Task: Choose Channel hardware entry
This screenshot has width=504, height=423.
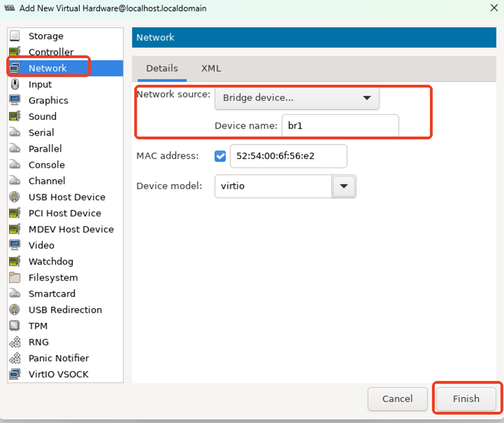Action: (66, 180)
